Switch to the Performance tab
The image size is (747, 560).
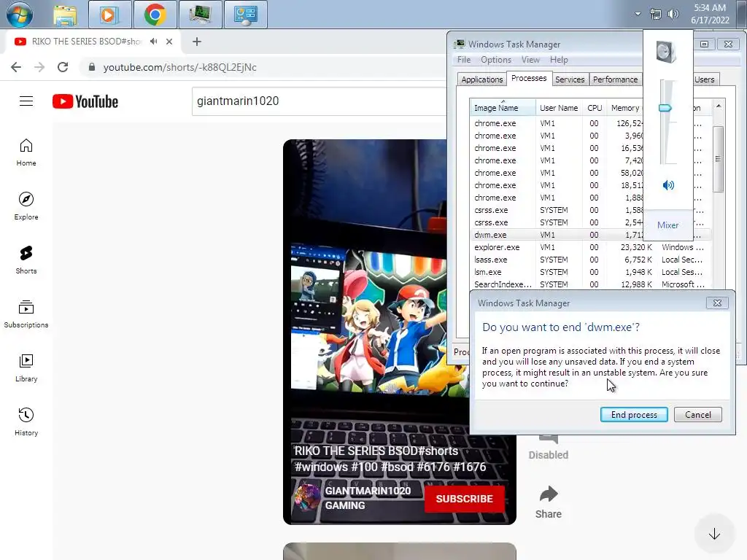(x=615, y=79)
